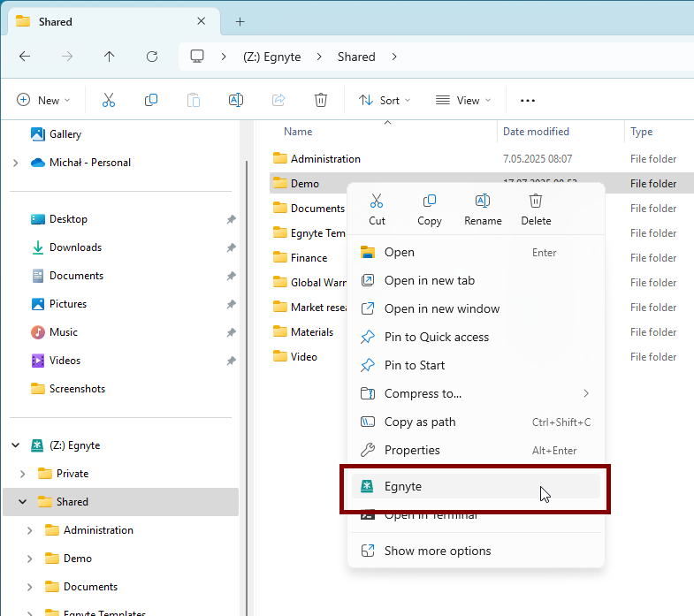This screenshot has height=616, width=694.
Task: Open the Compress to... submenu arrow
Action: [586, 393]
